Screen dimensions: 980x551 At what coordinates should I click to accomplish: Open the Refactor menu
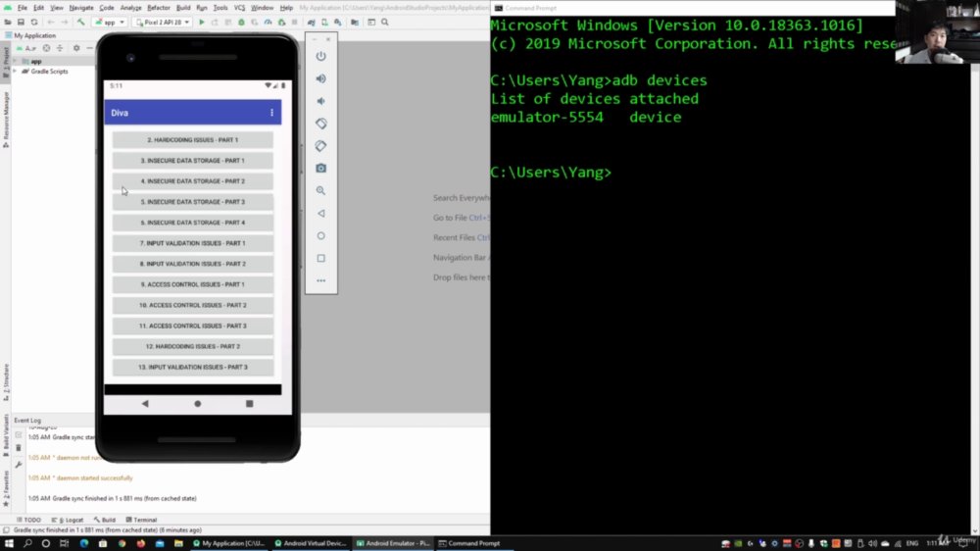158,8
